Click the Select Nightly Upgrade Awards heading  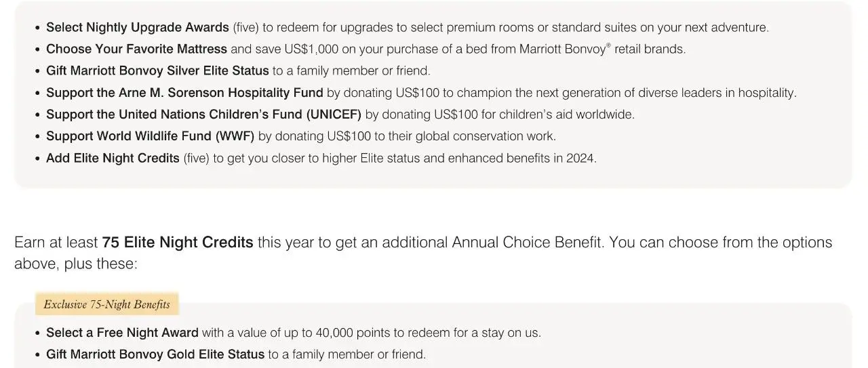click(x=137, y=28)
